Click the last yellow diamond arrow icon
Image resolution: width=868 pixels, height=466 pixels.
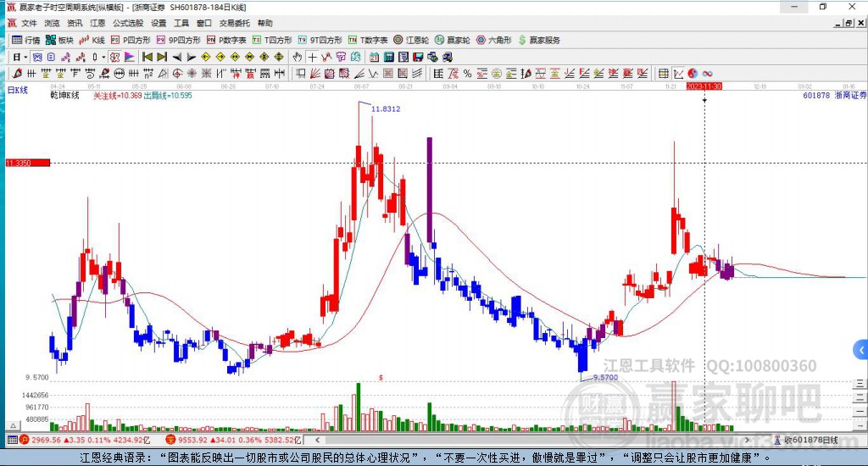tap(279, 57)
